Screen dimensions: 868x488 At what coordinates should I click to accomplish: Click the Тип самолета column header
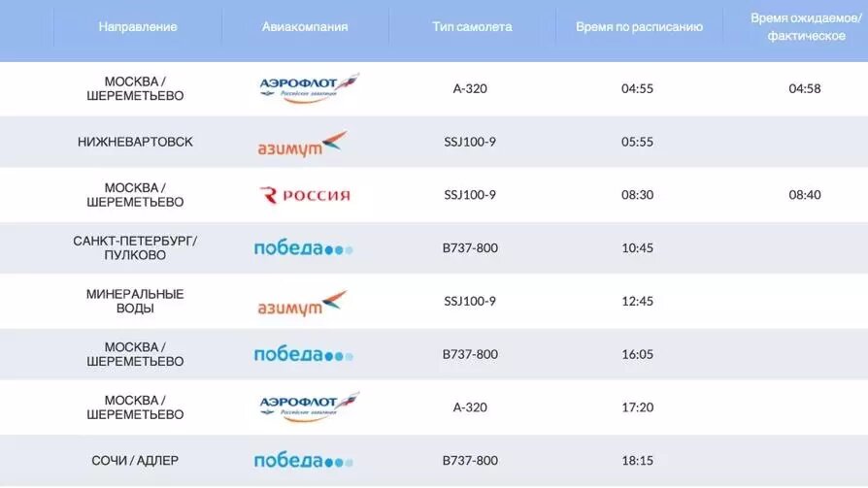coord(472,26)
